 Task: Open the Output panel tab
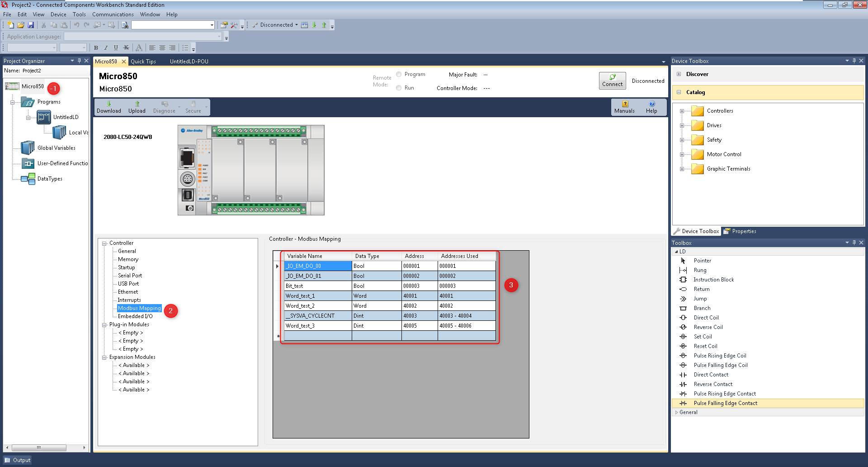18,460
